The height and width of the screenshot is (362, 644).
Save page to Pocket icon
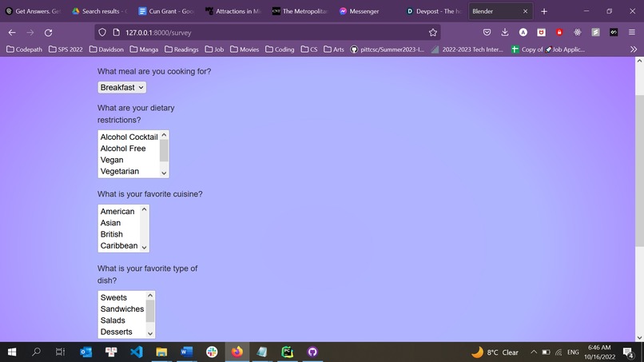tap(487, 33)
